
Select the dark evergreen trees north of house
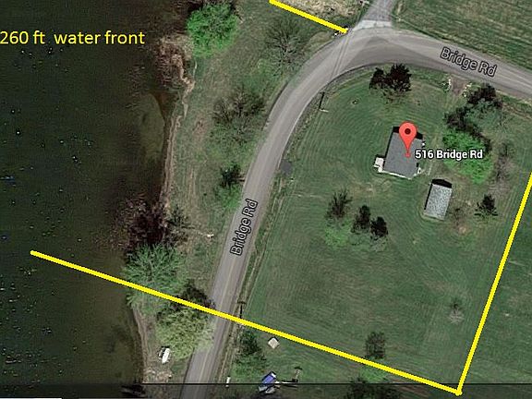[391, 79]
